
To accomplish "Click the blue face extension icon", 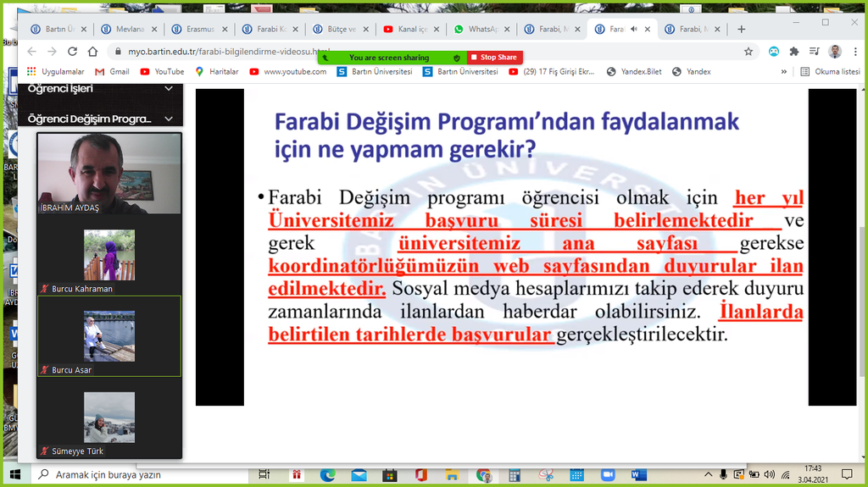I will 774,52.
